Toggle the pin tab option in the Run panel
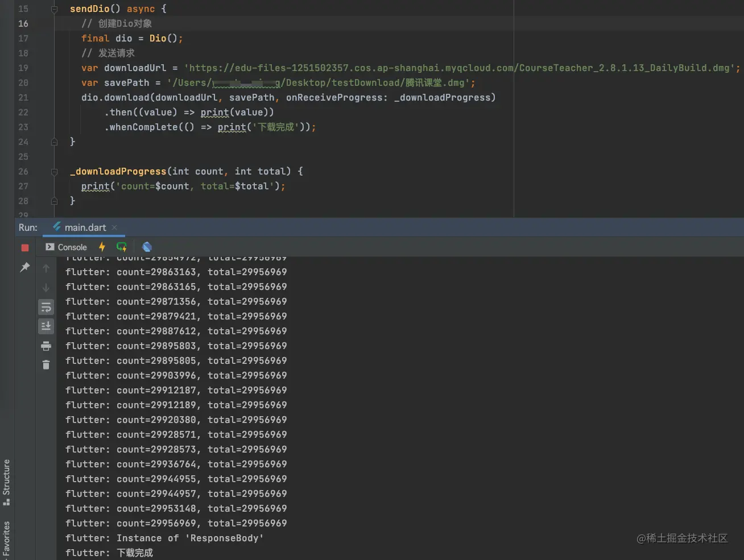The height and width of the screenshot is (560, 744). 25,267
